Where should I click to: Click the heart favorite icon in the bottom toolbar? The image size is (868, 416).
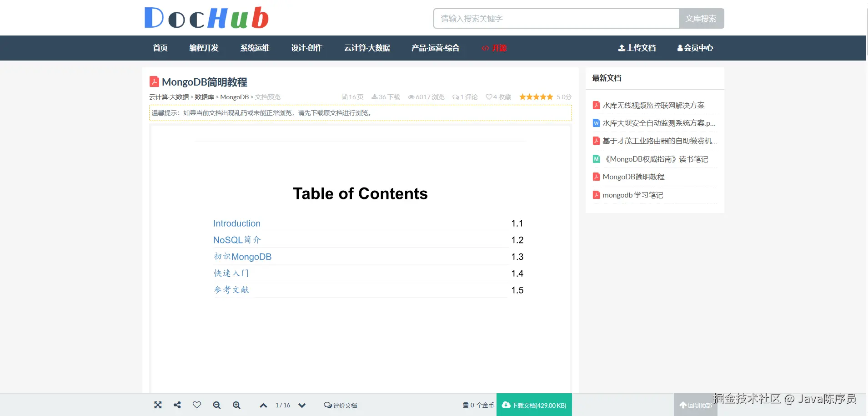(x=197, y=405)
